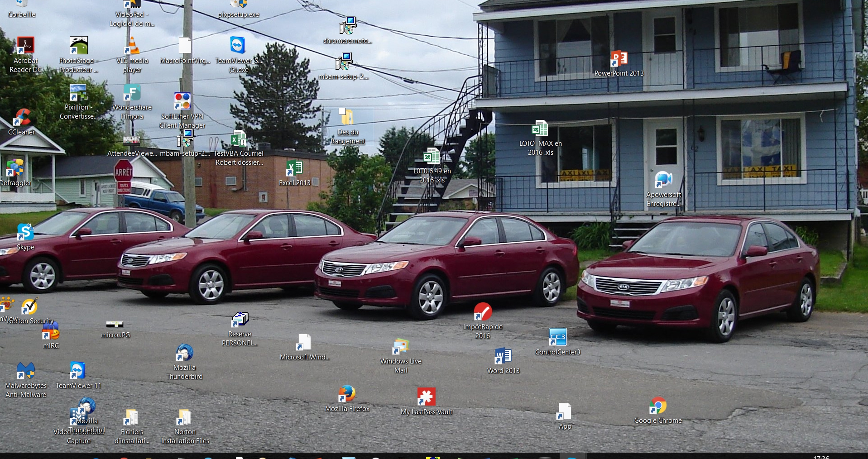Screen dimensions: 868x459
Task: Click the My LastPass Vault icon
Action: [x=426, y=397]
